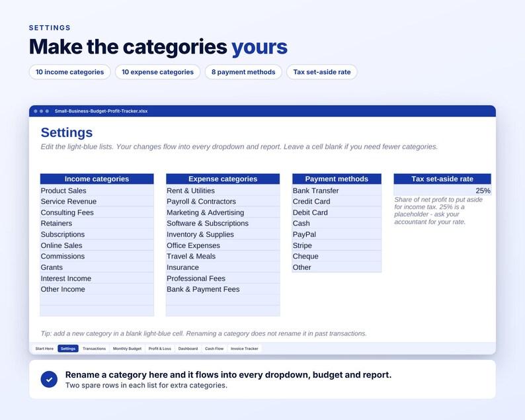Click the 8 payment methods pill
This screenshot has width=525, height=420.
tap(243, 72)
